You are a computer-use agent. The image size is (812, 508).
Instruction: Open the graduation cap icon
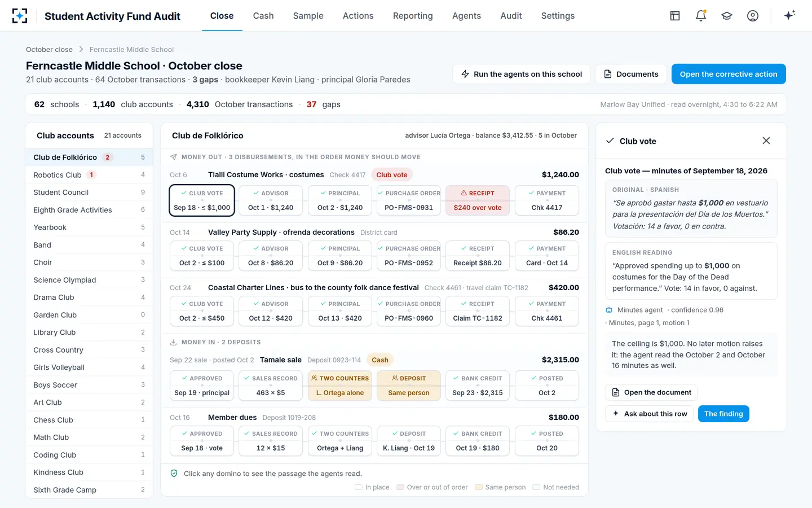[x=727, y=16]
